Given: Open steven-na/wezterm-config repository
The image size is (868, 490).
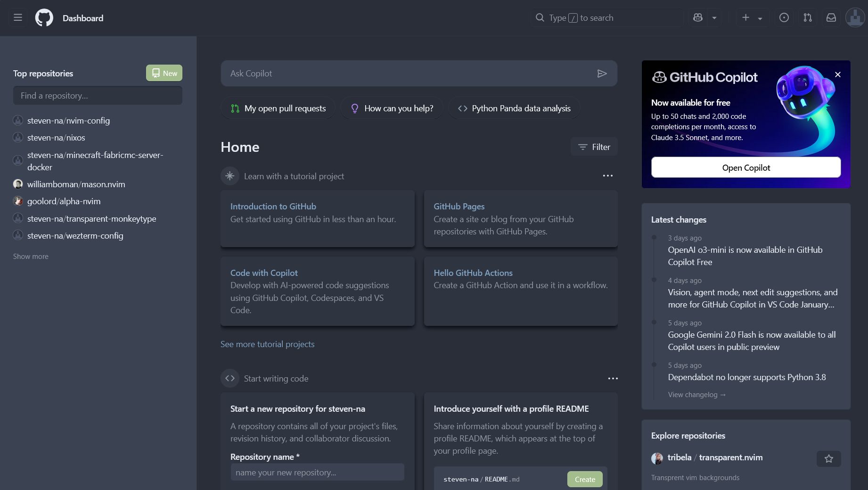Looking at the screenshot, I should point(75,236).
